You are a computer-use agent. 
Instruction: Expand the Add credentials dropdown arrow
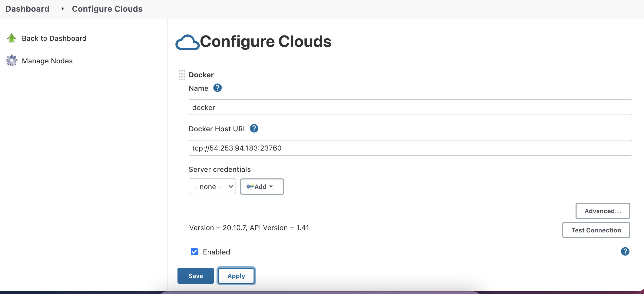pyautogui.click(x=271, y=187)
